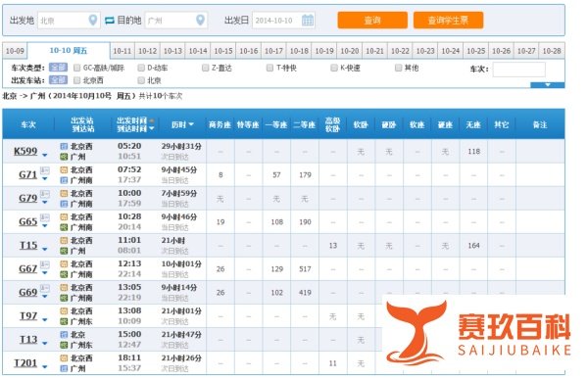Click the origin station icon in G71 row

(x=64, y=170)
